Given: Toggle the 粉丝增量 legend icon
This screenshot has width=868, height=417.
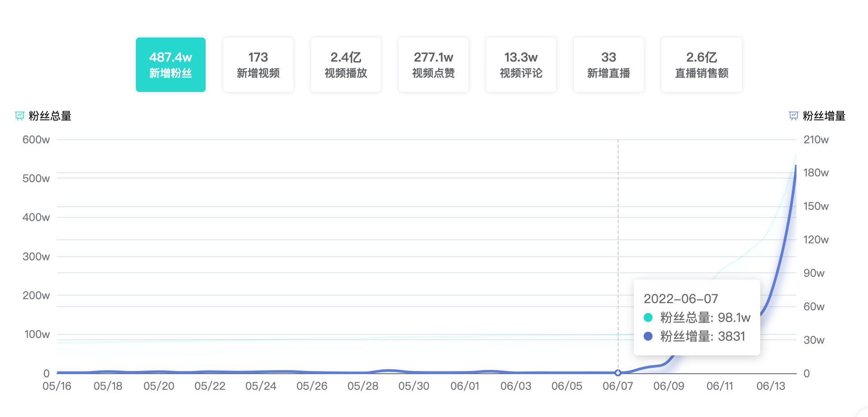Looking at the screenshot, I should 794,116.
